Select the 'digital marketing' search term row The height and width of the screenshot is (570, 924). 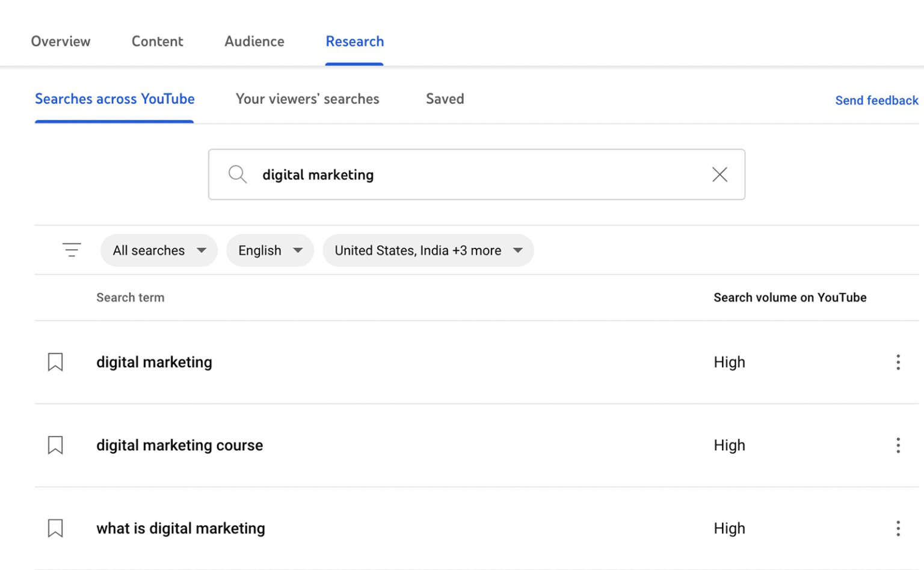click(154, 362)
